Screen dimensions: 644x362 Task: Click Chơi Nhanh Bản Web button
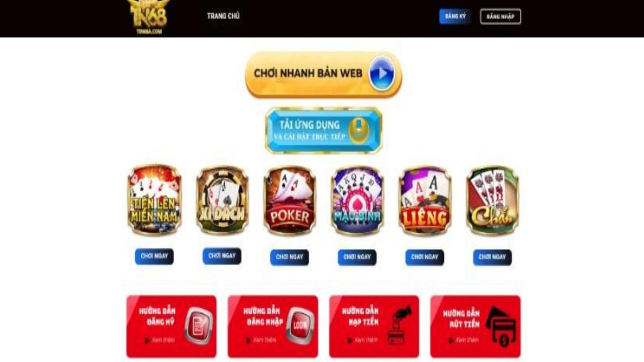coord(324,74)
